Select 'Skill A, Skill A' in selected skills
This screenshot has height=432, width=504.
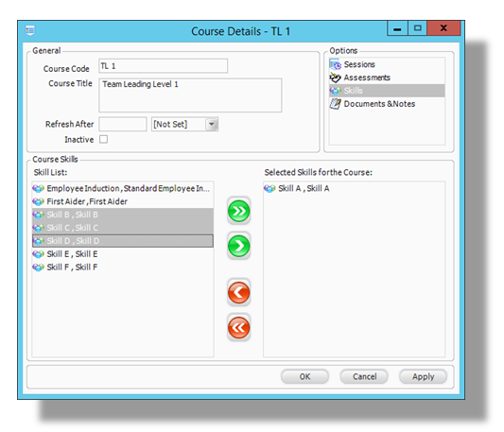point(355,188)
